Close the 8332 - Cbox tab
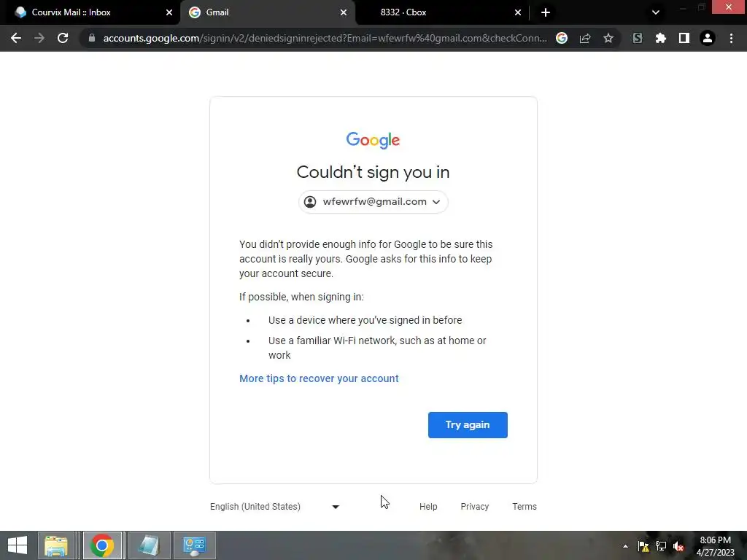747x560 pixels. click(518, 12)
